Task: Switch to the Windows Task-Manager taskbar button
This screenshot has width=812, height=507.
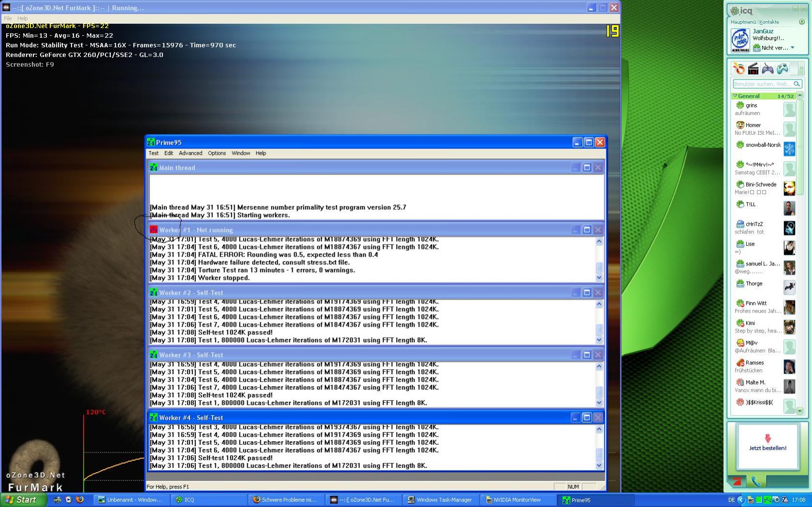Action: click(x=440, y=500)
